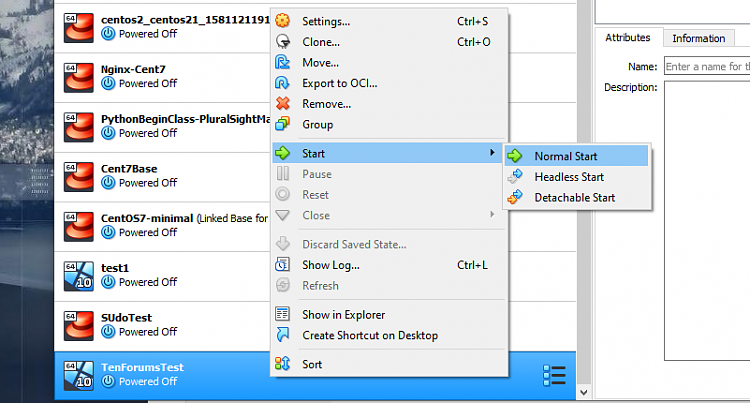Screen dimensions: 750x403
Task: Click the SUdoTest VM icon
Action: pyautogui.click(x=79, y=326)
